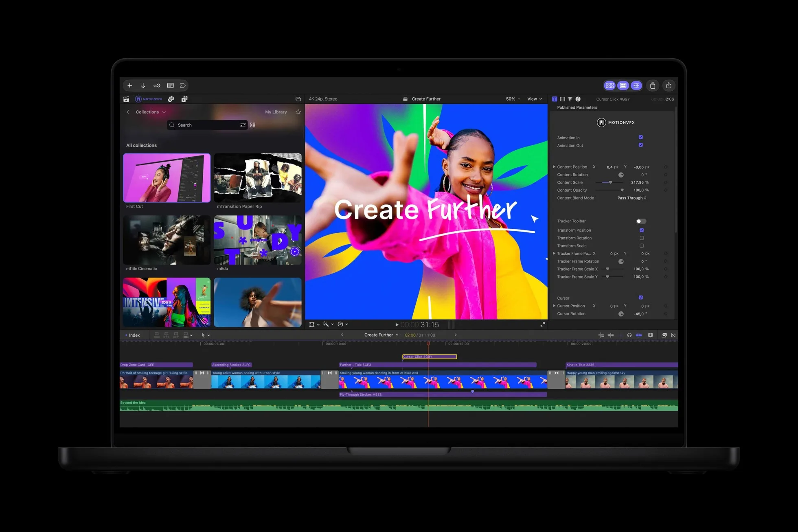The width and height of the screenshot is (798, 532).
Task: Open the Collections dropdown
Action: tap(151, 112)
